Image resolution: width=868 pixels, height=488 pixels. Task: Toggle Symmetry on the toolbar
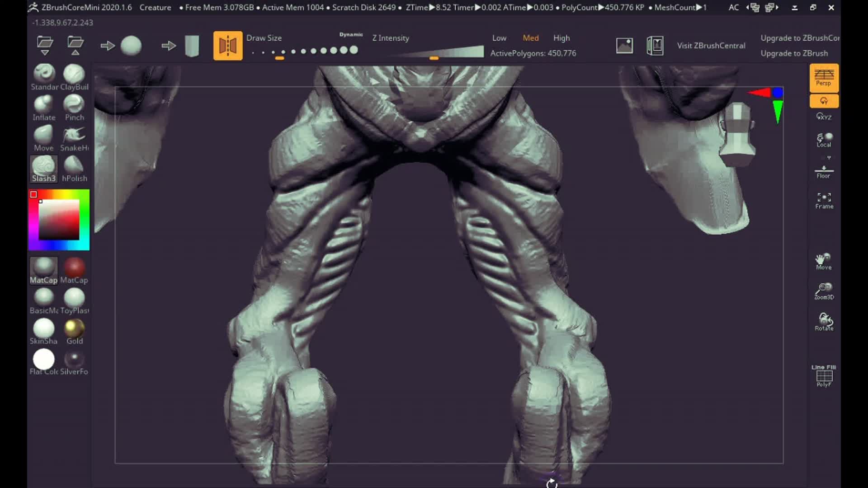click(x=228, y=45)
